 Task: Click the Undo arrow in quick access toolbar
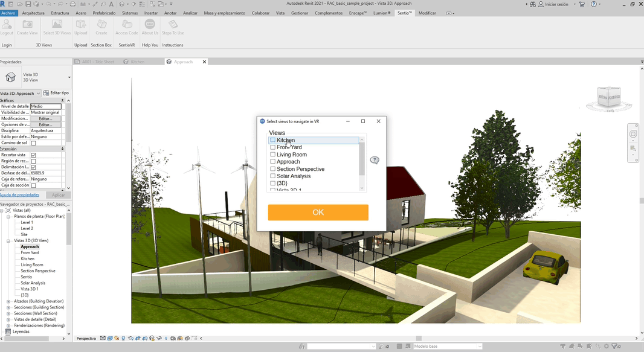click(48, 4)
